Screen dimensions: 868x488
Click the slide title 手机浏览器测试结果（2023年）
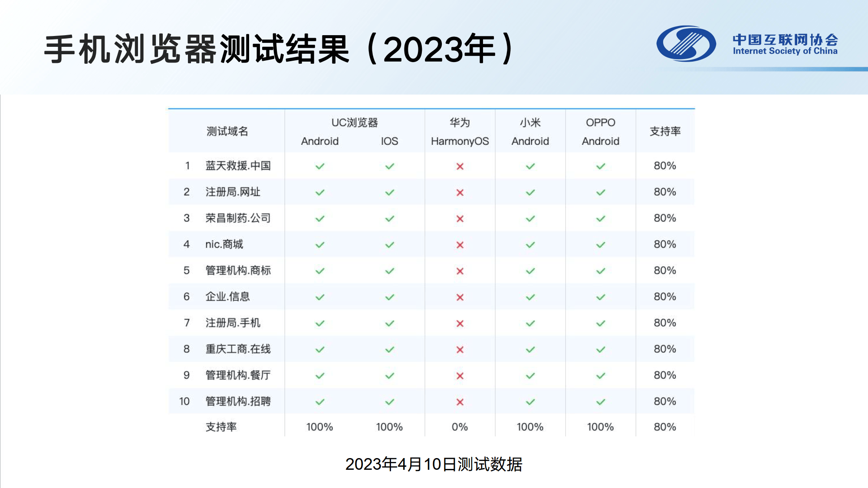[x=279, y=49]
